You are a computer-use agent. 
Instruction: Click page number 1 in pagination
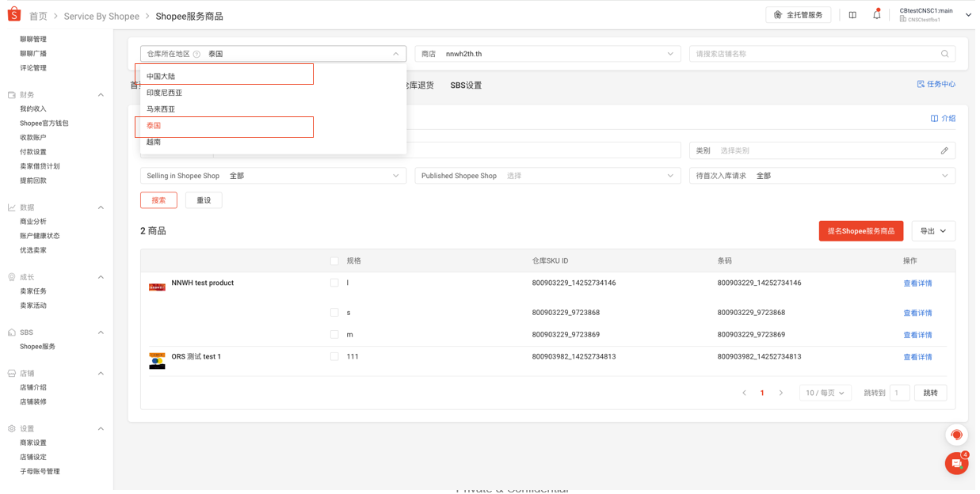pos(762,393)
